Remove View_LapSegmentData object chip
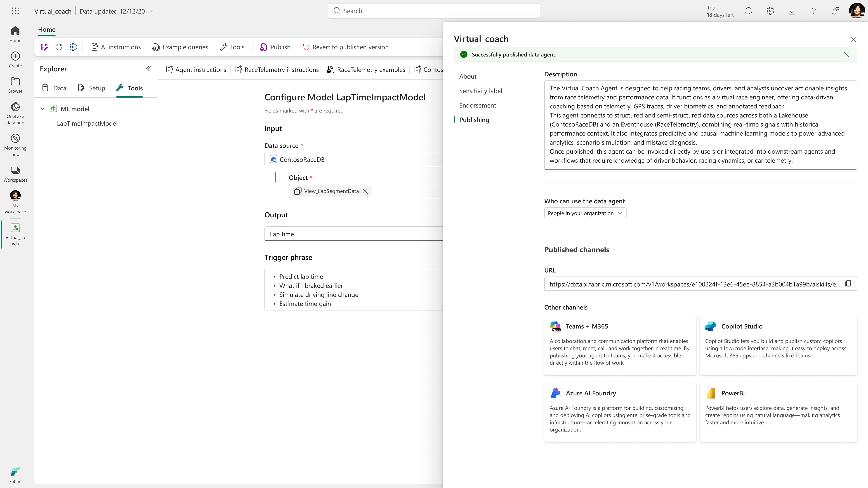Image resolution: width=868 pixels, height=488 pixels. pos(365,191)
